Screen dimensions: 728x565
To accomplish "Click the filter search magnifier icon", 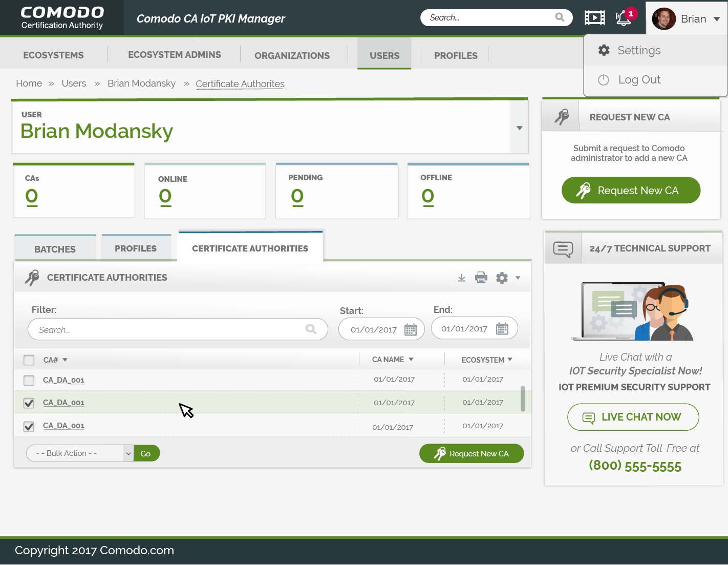I will click(311, 329).
